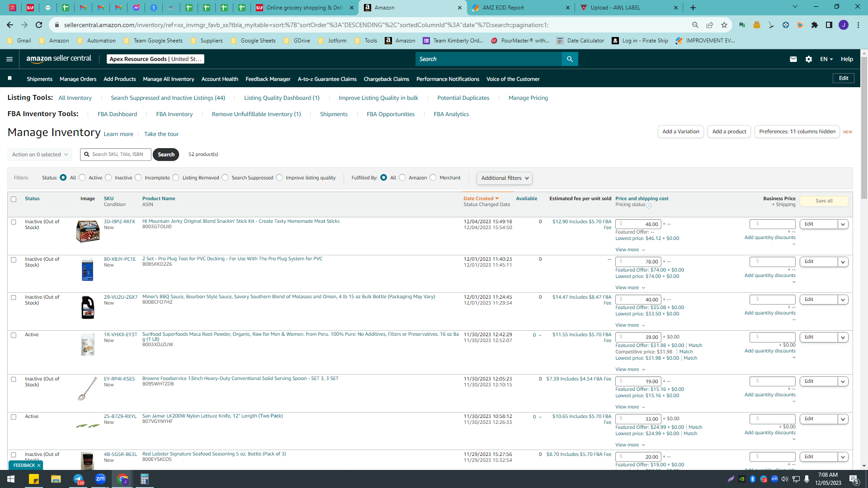The image size is (868, 488).
Task: Click the magnifier search button in header
Action: (x=570, y=59)
